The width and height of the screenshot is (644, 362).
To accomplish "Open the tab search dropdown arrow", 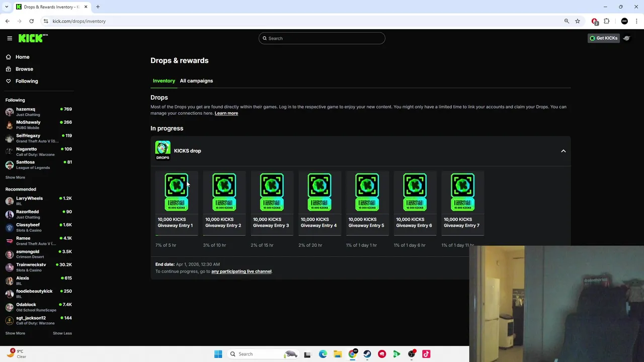I will [x=7, y=7].
